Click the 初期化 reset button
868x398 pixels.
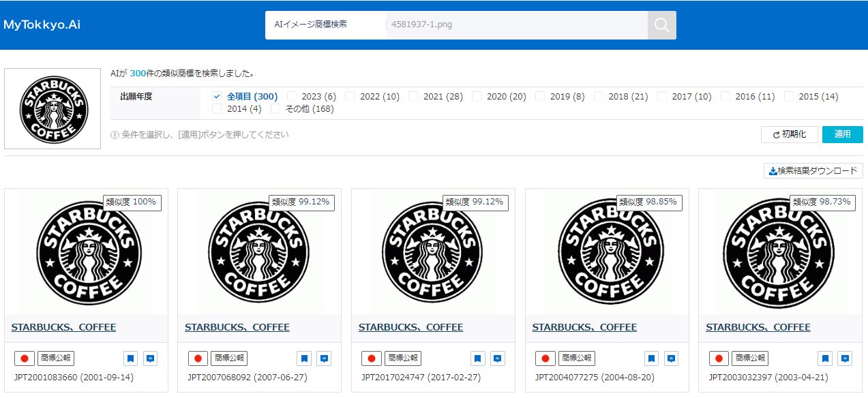[x=789, y=134]
